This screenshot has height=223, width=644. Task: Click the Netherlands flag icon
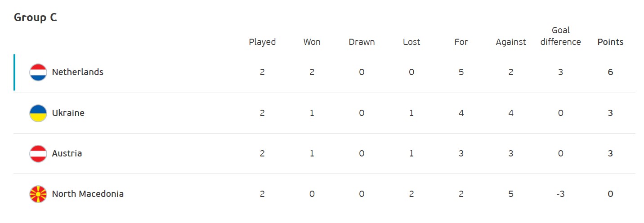(38, 72)
